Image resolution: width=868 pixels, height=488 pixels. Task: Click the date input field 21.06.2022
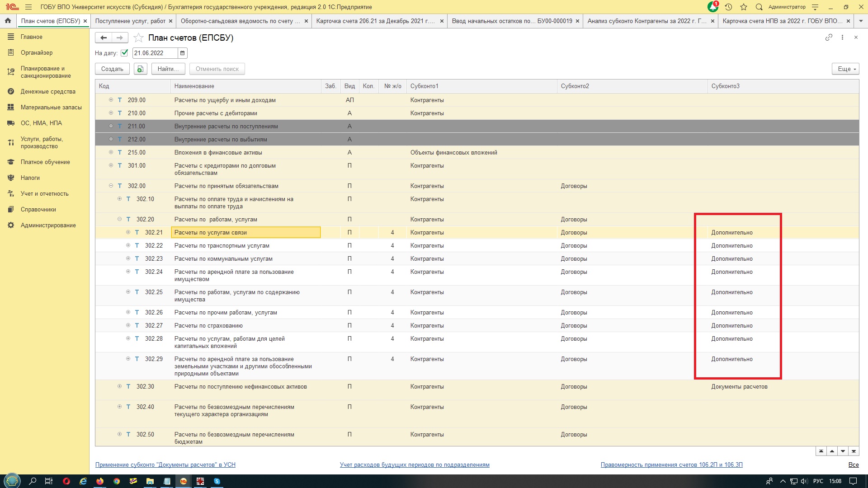154,53
